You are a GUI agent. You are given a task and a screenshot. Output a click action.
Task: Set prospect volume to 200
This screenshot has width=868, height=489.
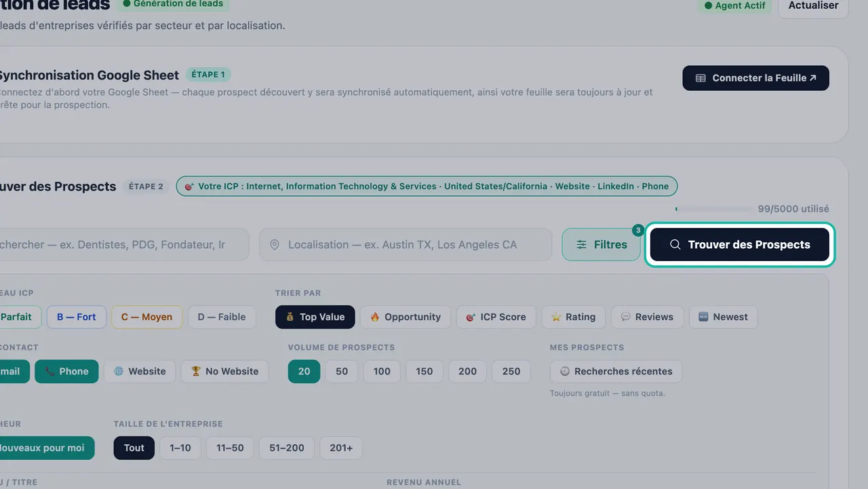[x=468, y=371]
